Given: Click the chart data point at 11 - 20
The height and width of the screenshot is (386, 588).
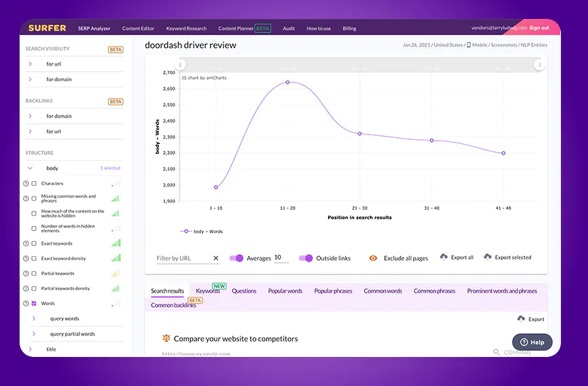Looking at the screenshot, I should tap(288, 82).
